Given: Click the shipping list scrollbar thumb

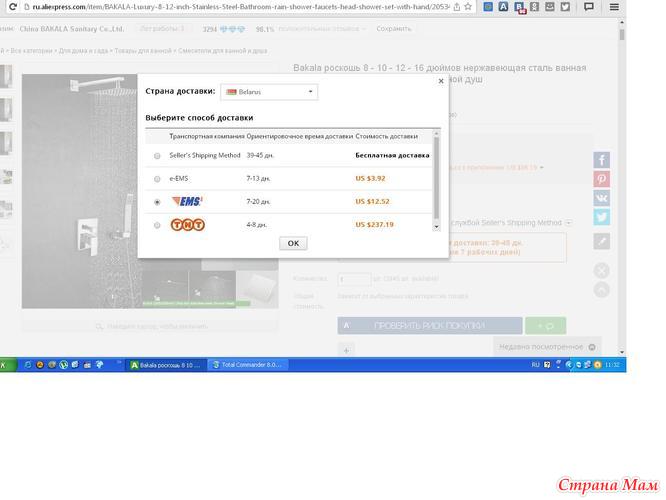Looking at the screenshot, I should click(436, 178).
